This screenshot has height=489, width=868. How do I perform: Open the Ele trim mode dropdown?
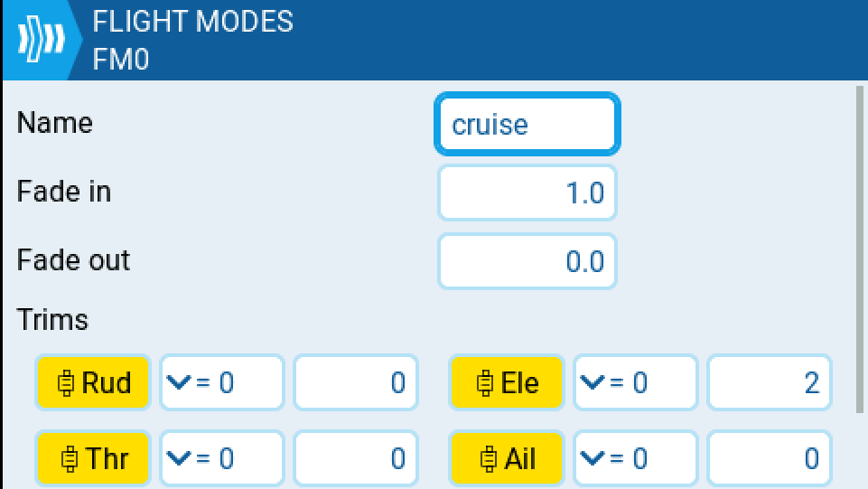(635, 382)
